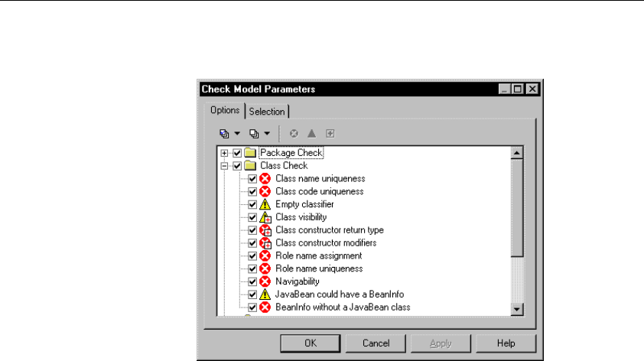The image size is (644, 361).
Task: Click error icon beside Class constructor modifiers
Action: pyautogui.click(x=265, y=243)
